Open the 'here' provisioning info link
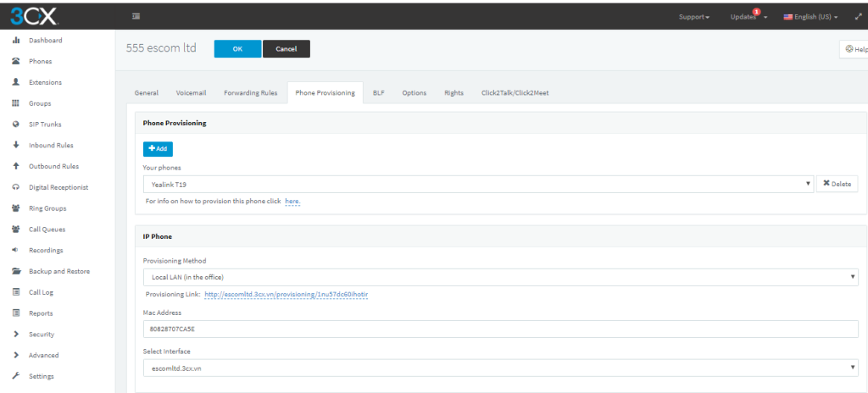The height and width of the screenshot is (393, 868). 292,202
